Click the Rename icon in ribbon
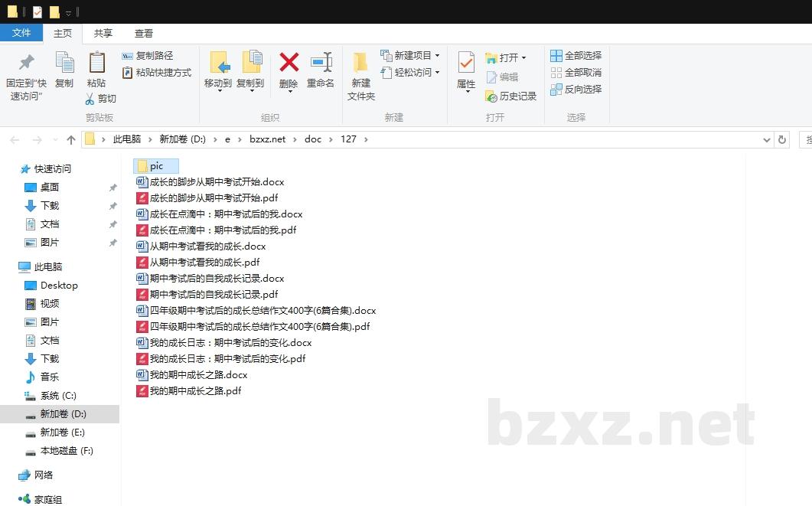Image resolution: width=812 pixels, height=506 pixels. point(321,63)
